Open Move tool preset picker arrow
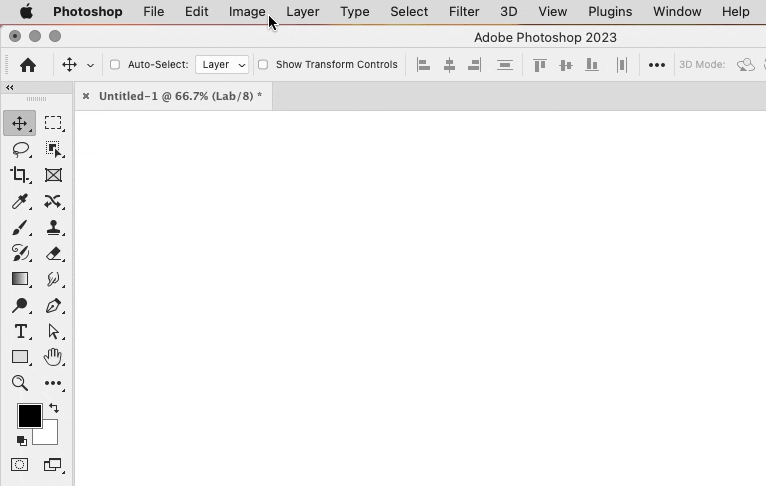 point(90,65)
